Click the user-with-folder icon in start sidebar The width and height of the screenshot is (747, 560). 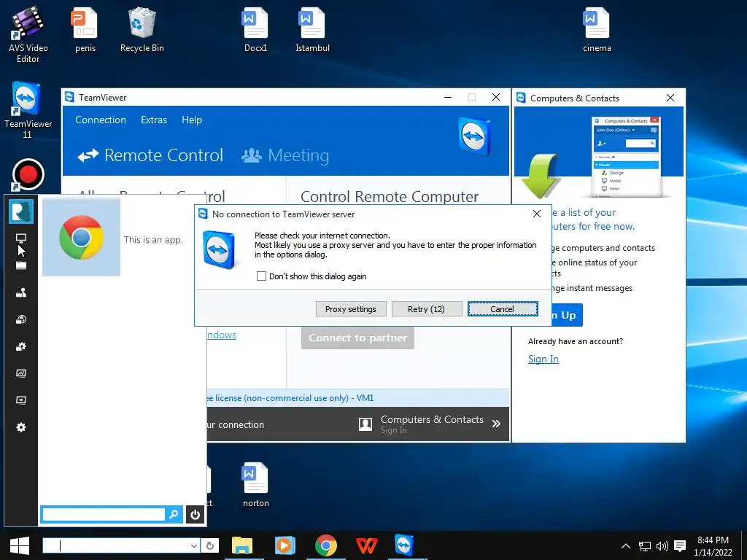pyautogui.click(x=21, y=292)
